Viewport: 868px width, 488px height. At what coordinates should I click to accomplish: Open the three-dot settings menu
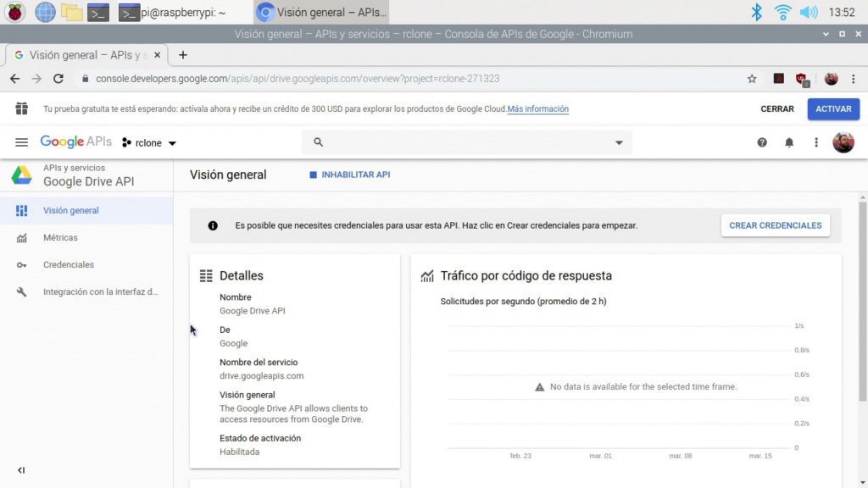pos(816,142)
